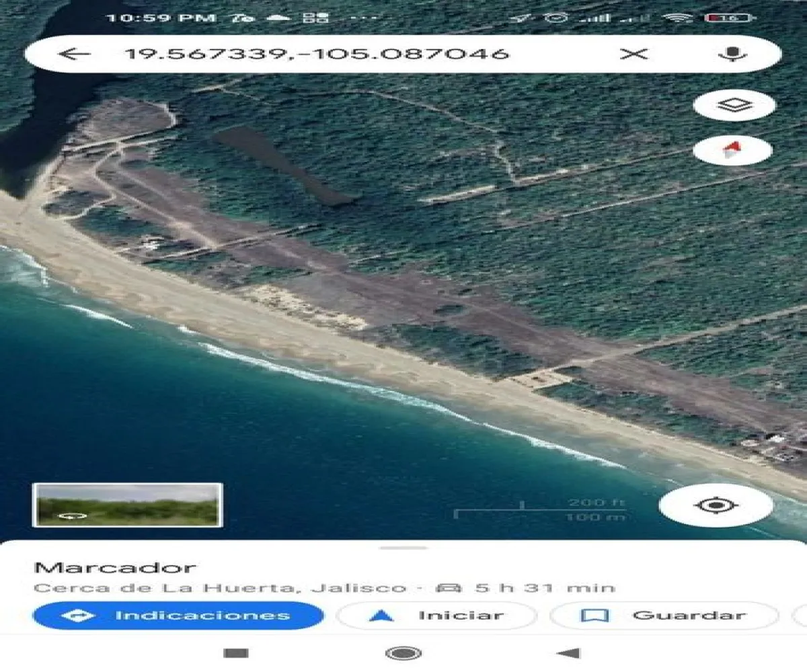The height and width of the screenshot is (672, 807).
Task: Tap the coordinates search text field
Action: 316,54
